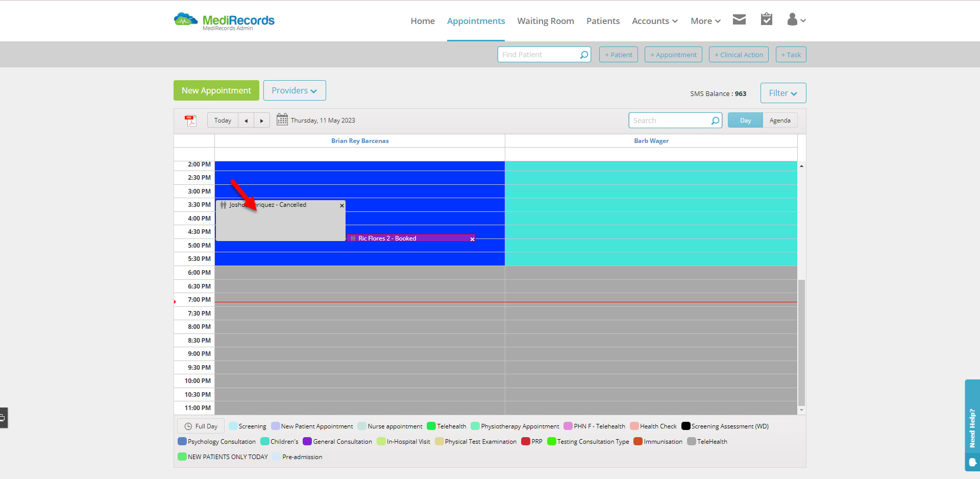Click the + Clinical Action button
This screenshot has width=980, height=479.
[x=739, y=55]
